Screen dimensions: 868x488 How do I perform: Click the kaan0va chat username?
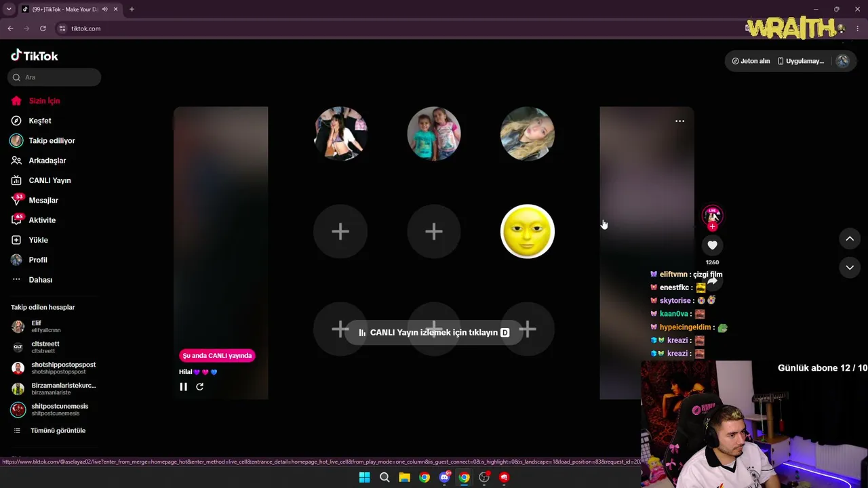point(673,314)
